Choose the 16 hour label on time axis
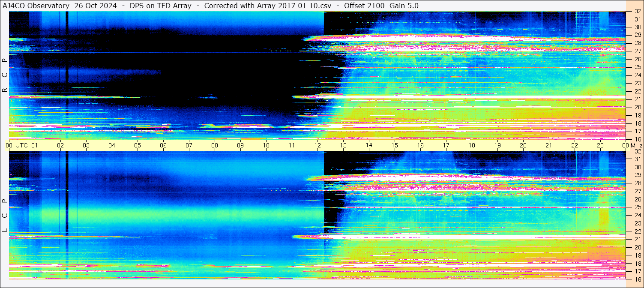The height and width of the screenshot is (288, 644). tap(420, 145)
